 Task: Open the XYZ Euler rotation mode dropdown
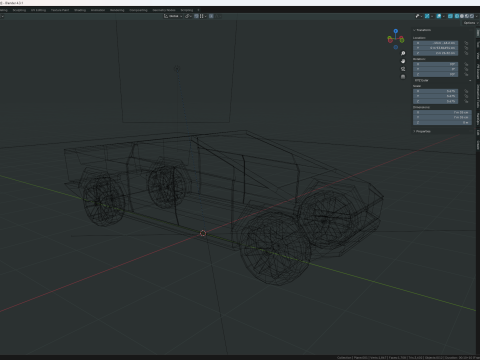(443, 80)
